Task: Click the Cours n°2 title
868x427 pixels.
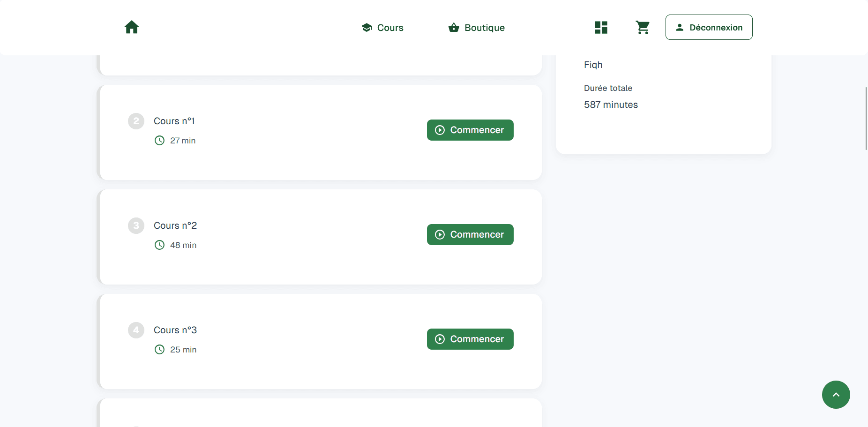Action: (175, 225)
